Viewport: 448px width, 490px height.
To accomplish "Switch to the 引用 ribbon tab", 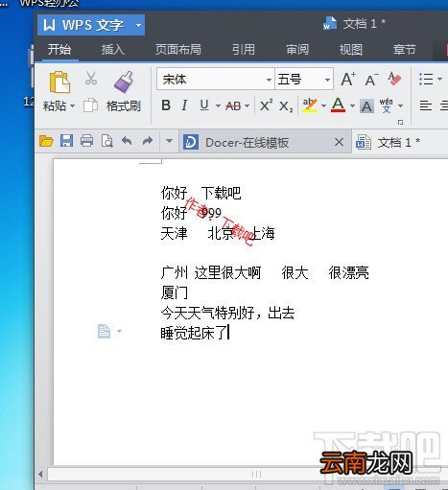I will tap(244, 50).
